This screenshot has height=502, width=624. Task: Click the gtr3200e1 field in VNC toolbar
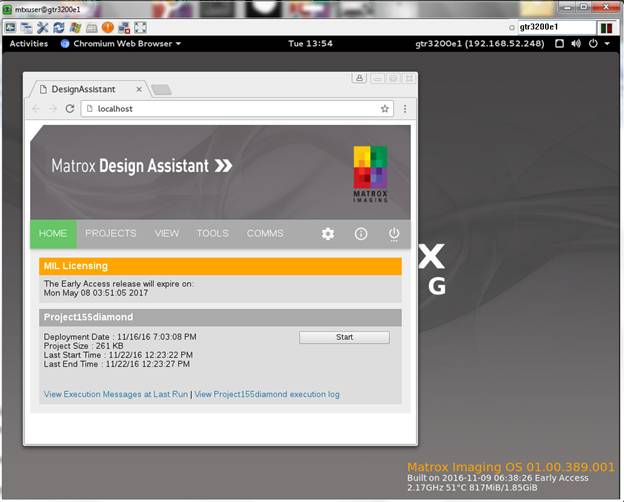pyautogui.click(x=556, y=27)
